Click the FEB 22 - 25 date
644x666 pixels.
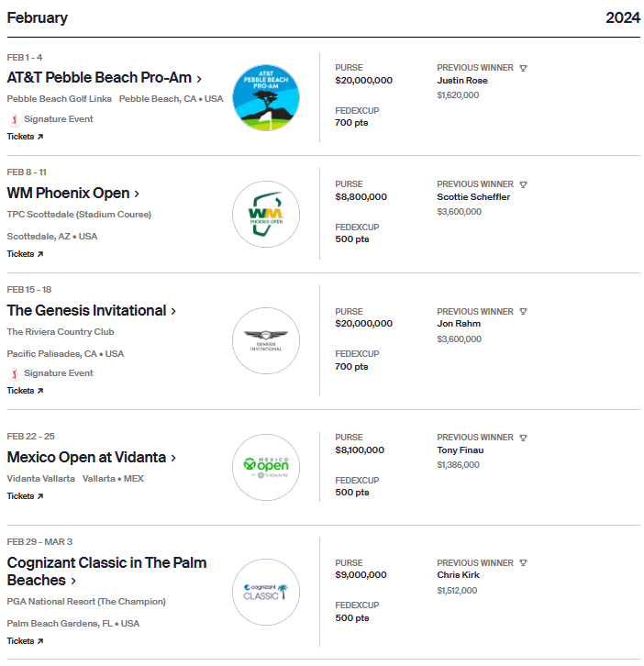point(30,437)
